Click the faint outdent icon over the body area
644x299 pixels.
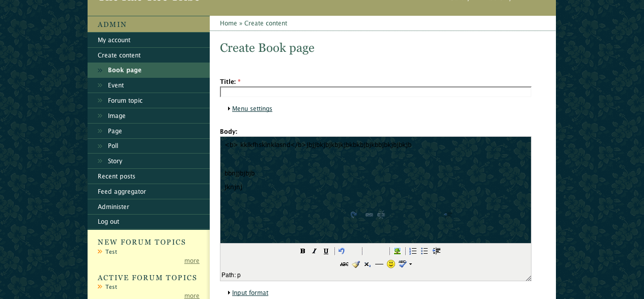[448, 215]
